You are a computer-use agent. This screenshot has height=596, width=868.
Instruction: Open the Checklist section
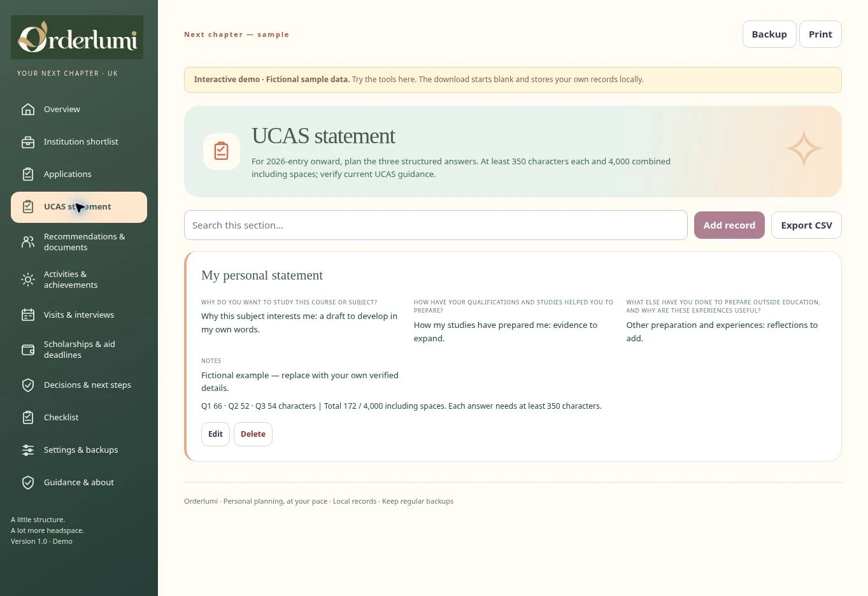[79, 418]
